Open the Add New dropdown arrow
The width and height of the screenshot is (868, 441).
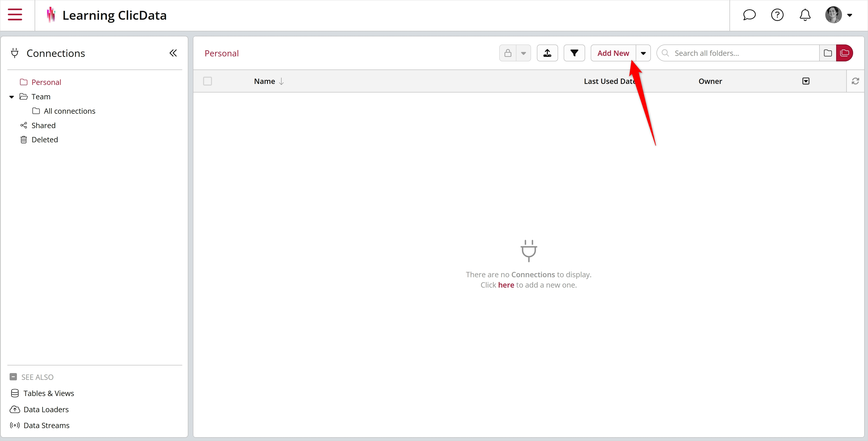pos(643,53)
